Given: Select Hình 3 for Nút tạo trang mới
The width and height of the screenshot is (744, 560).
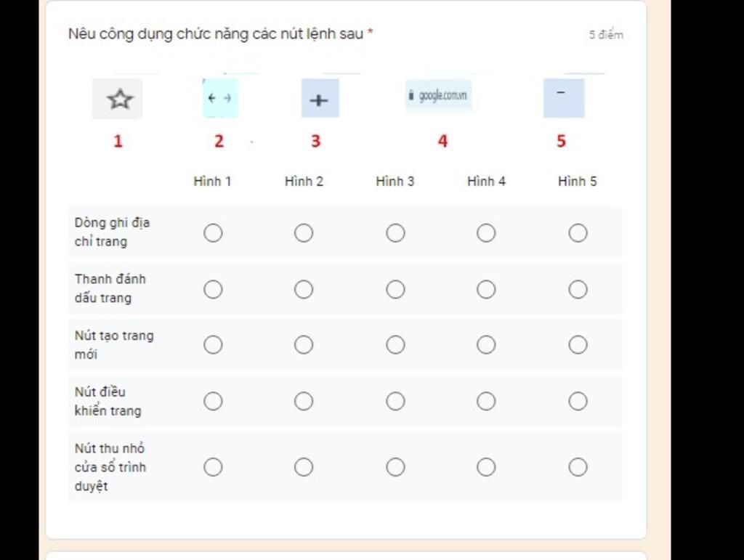Looking at the screenshot, I should (395, 345).
